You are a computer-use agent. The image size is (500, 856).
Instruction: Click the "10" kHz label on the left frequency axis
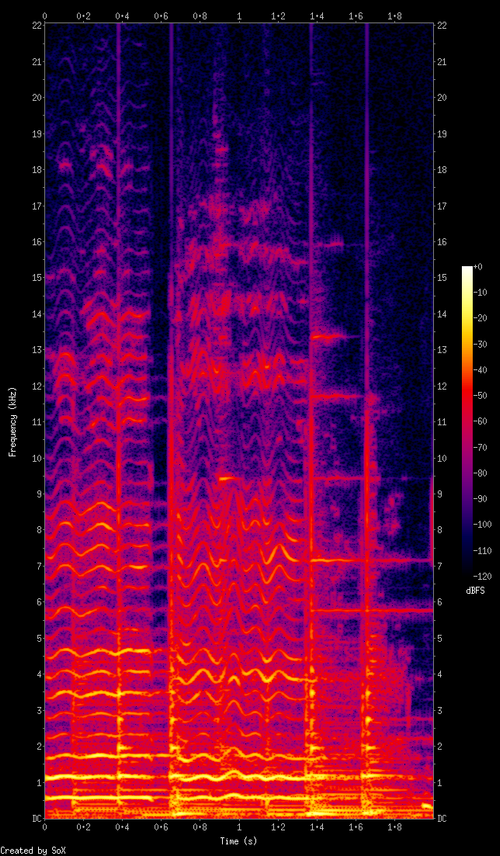click(35, 458)
